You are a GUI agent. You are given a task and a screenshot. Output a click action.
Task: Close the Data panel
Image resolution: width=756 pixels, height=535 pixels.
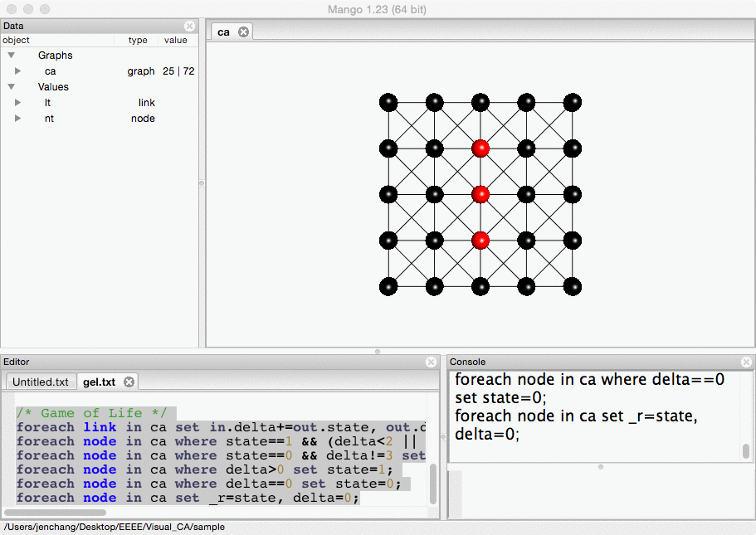click(x=189, y=26)
